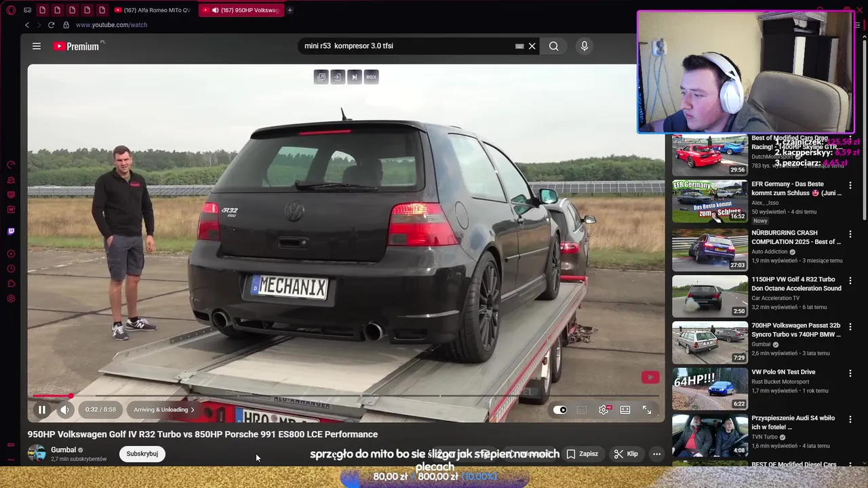Subscribe with the Subskrybuj button
The width and height of the screenshot is (868, 488).
pyautogui.click(x=142, y=453)
